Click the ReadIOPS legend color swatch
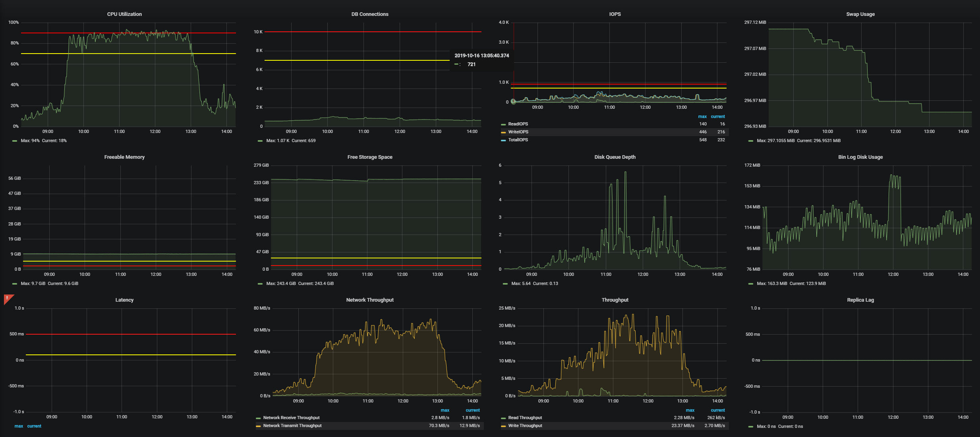The image size is (980, 437). click(x=503, y=124)
